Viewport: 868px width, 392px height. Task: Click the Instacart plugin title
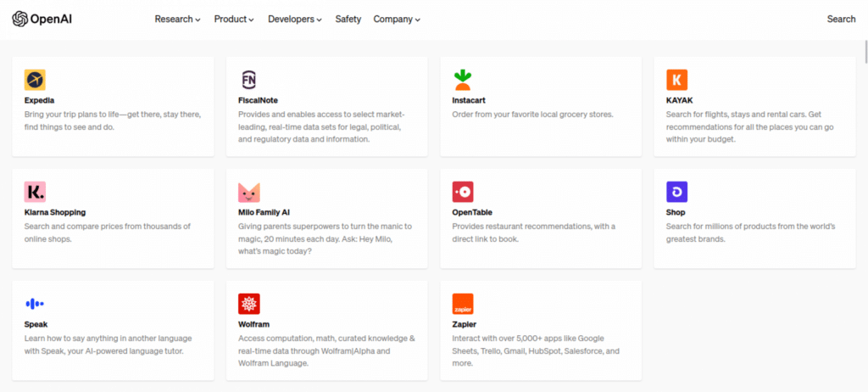pyautogui.click(x=469, y=100)
